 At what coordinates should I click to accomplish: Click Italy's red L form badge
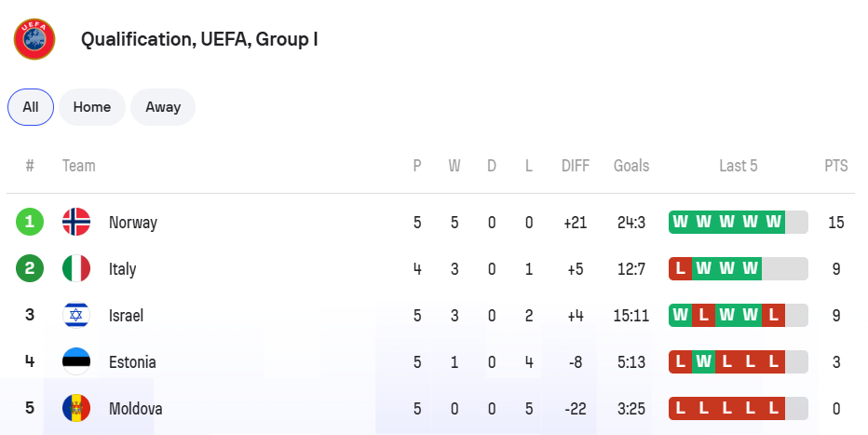coord(681,269)
